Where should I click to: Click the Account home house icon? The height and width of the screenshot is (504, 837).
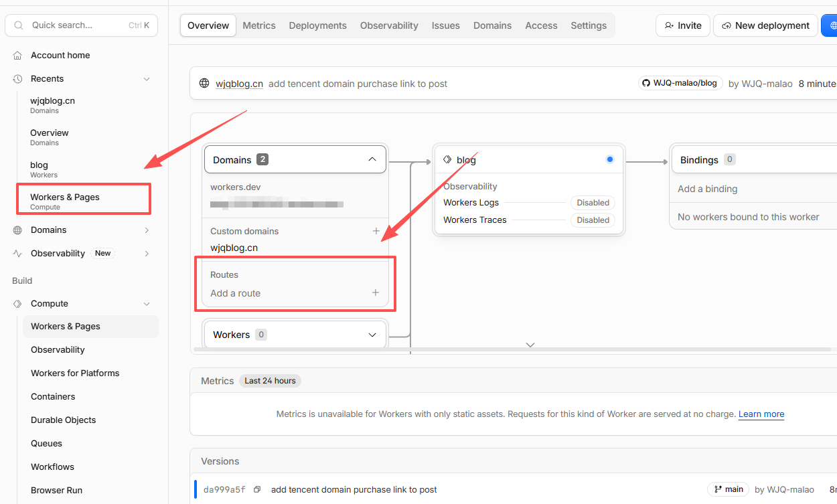(17, 56)
